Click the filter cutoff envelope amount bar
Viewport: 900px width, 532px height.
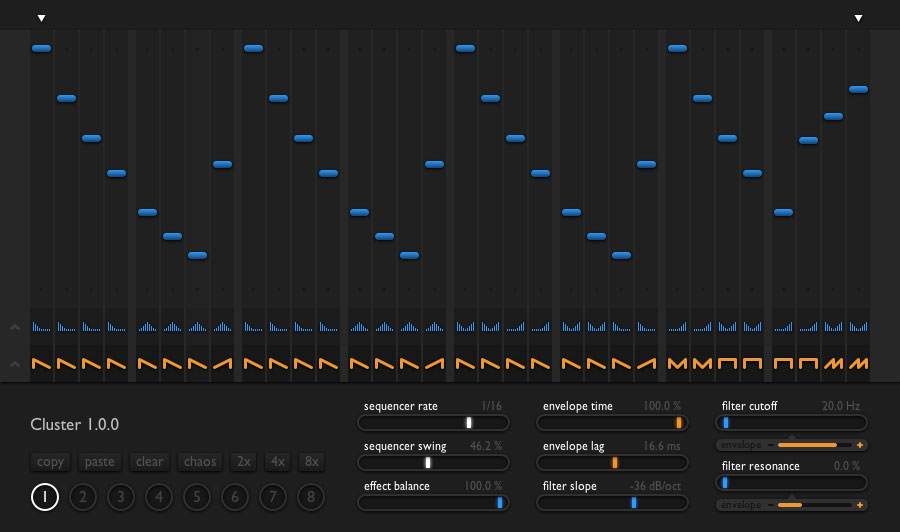[x=815, y=445]
